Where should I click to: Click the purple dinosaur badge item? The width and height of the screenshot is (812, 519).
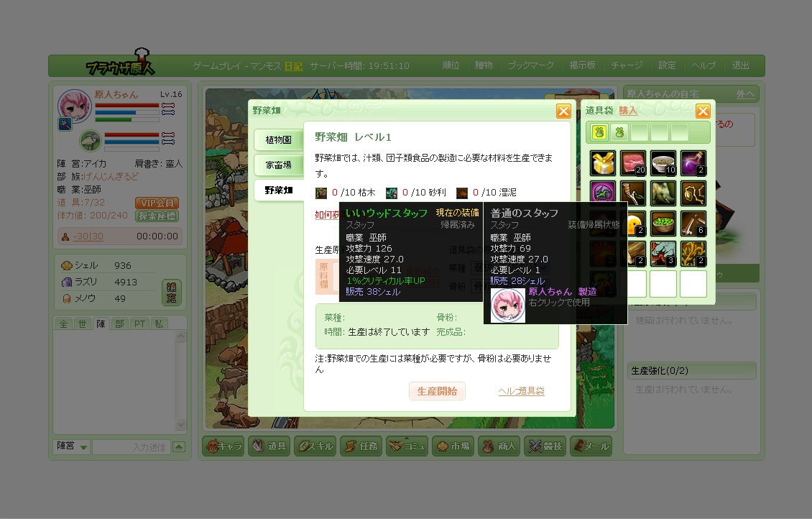(603, 193)
